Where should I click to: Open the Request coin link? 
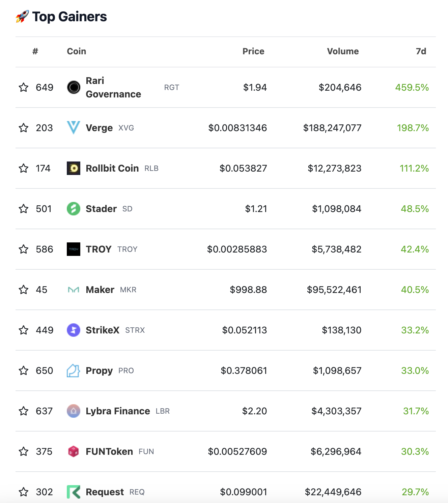tap(105, 492)
